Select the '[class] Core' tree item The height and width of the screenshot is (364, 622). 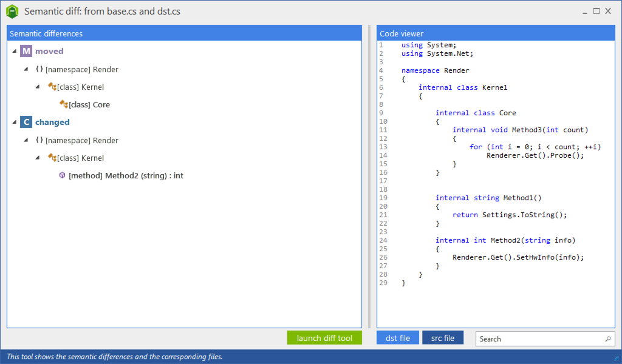pos(89,104)
